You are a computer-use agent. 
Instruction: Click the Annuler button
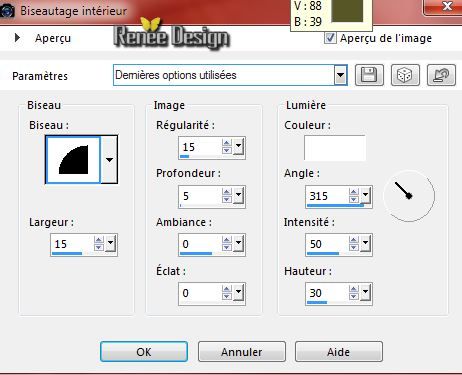[242, 352]
